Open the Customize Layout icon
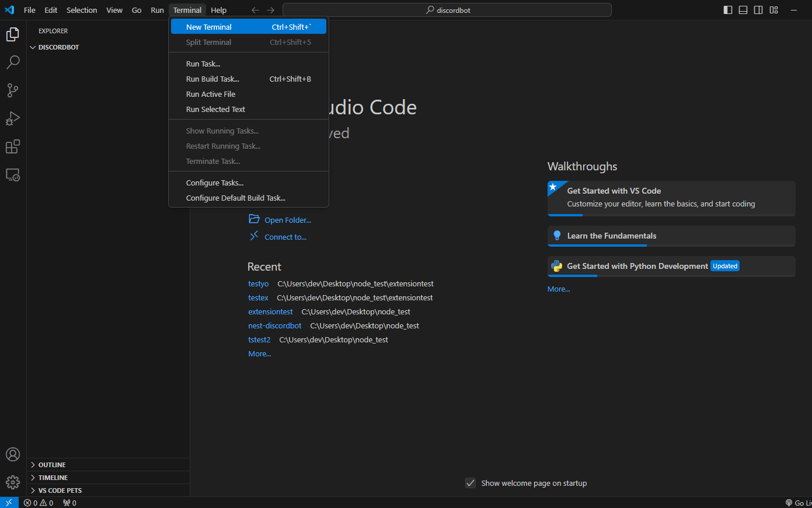 pos(774,10)
